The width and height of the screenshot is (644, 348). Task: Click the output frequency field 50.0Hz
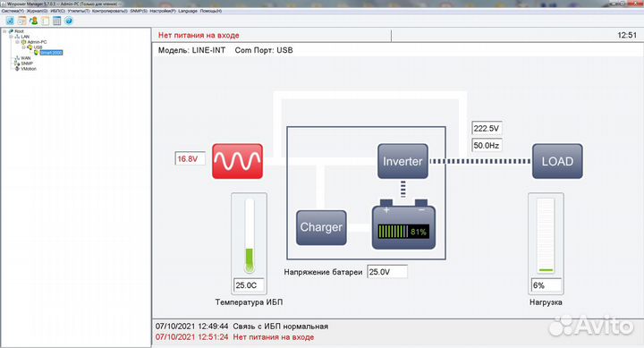487,146
